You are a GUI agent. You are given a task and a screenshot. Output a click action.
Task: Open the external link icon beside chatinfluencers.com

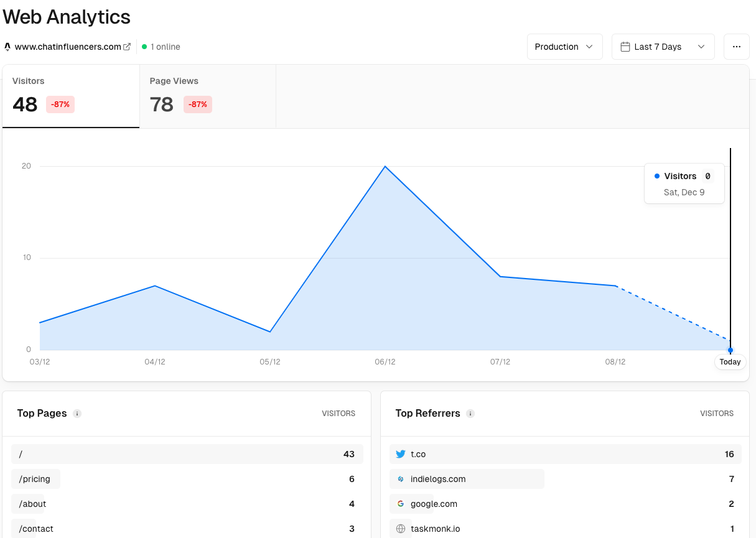pos(127,47)
